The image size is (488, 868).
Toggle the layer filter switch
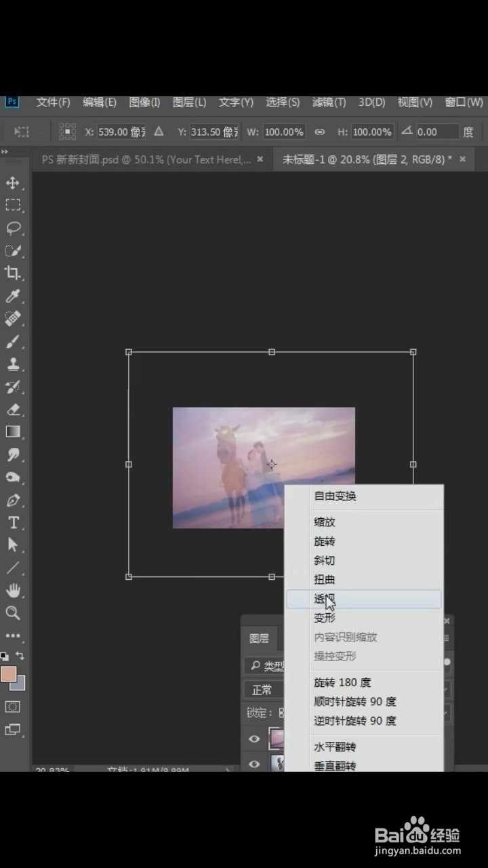coord(447,662)
